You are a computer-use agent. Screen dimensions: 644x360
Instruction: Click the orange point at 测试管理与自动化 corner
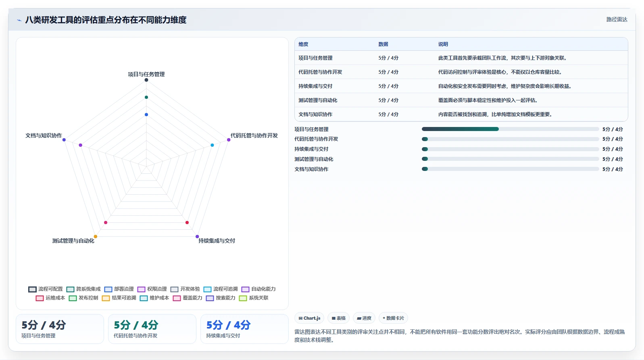pos(96,237)
